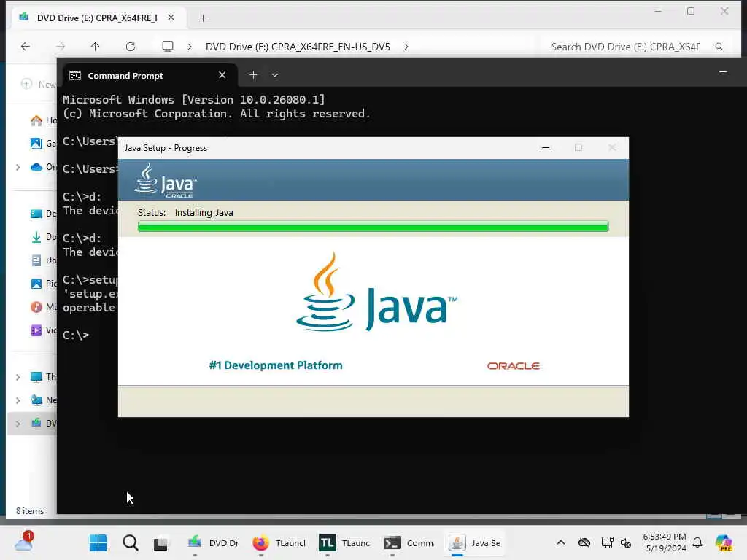The width and height of the screenshot is (747, 560).
Task: Click the '8 items' status bar text
Action: pyautogui.click(x=29, y=511)
